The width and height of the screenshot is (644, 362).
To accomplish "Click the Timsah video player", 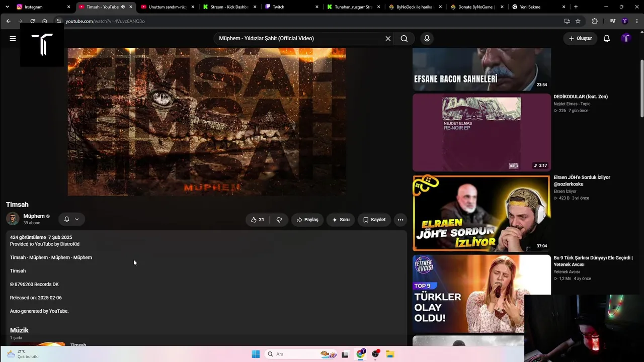I will pyautogui.click(x=207, y=122).
